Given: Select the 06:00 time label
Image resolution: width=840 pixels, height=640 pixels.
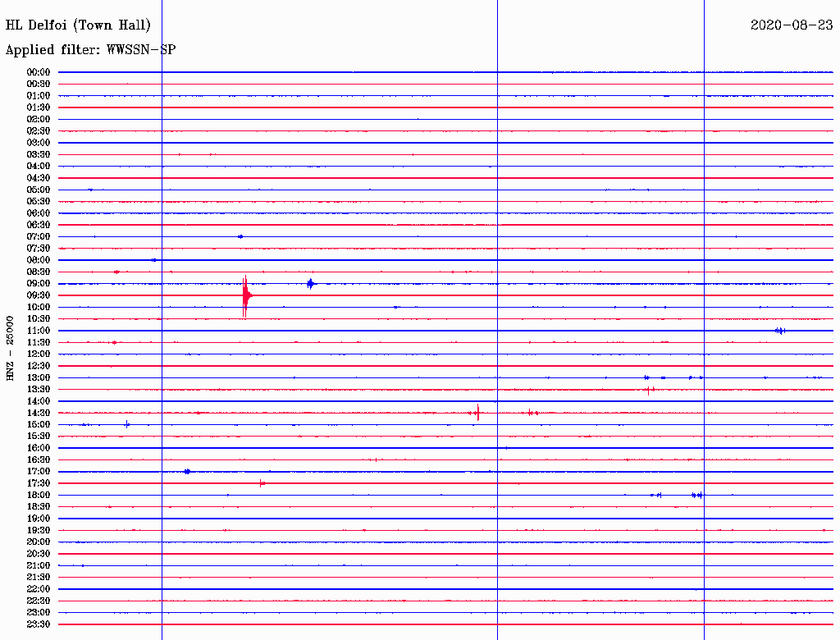Looking at the screenshot, I should click(39, 213).
